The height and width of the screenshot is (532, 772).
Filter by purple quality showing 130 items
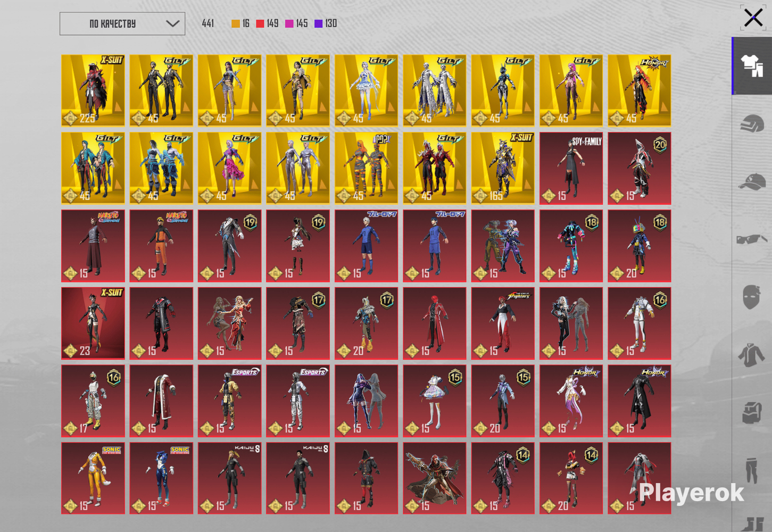point(326,23)
